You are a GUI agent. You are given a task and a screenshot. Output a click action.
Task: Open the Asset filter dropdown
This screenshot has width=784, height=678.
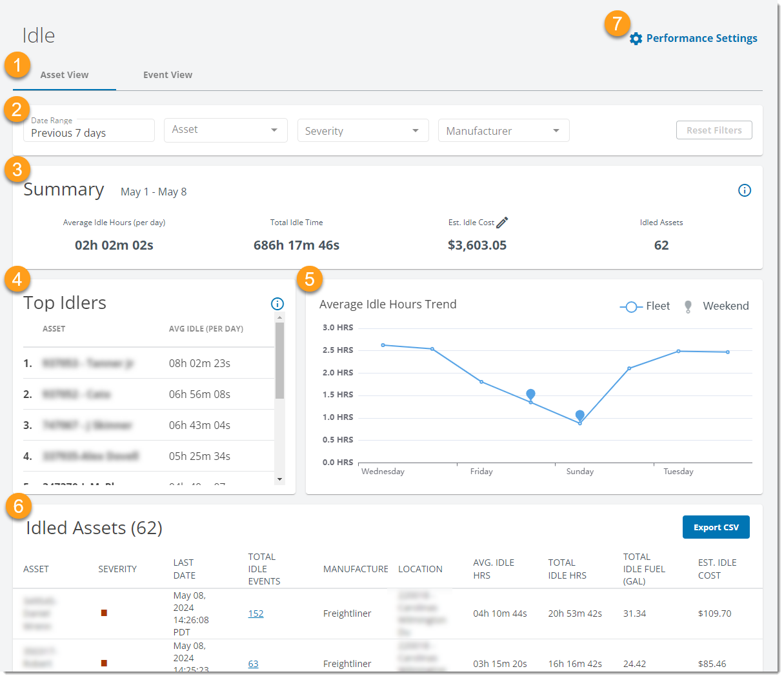(x=225, y=130)
